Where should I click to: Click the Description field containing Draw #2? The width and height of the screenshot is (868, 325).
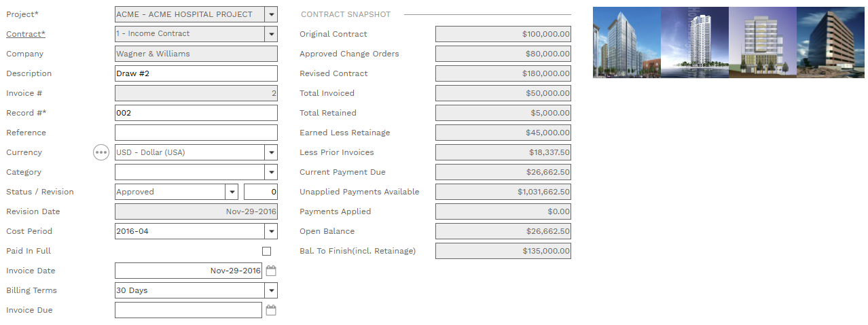point(196,73)
